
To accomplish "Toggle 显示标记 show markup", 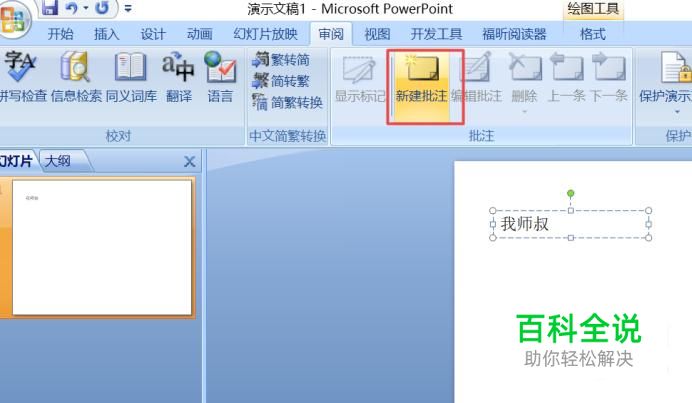I will pyautogui.click(x=360, y=79).
